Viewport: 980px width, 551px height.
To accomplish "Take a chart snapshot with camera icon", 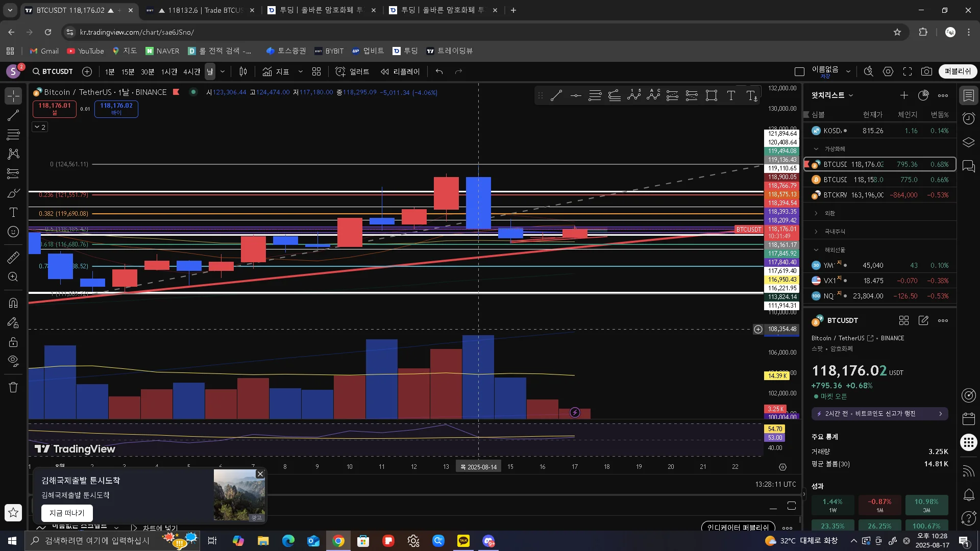I will pos(926,71).
